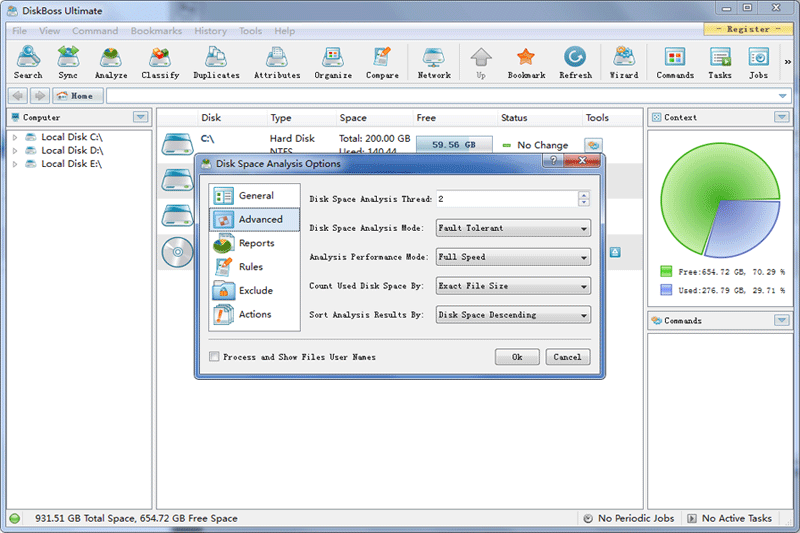The width and height of the screenshot is (800, 533).
Task: Click the Ok button in dialog
Action: click(x=517, y=357)
